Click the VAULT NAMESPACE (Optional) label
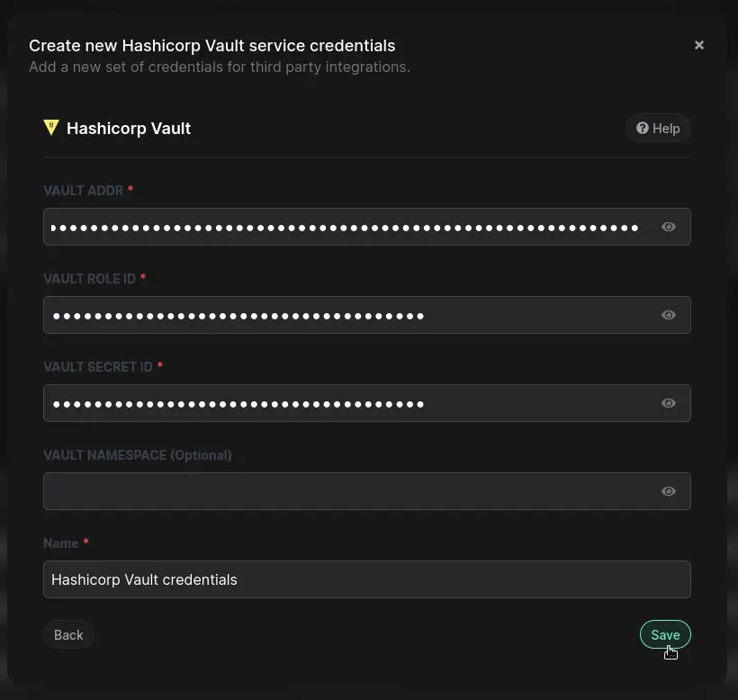Screen dimensions: 738x700 tap(138, 455)
